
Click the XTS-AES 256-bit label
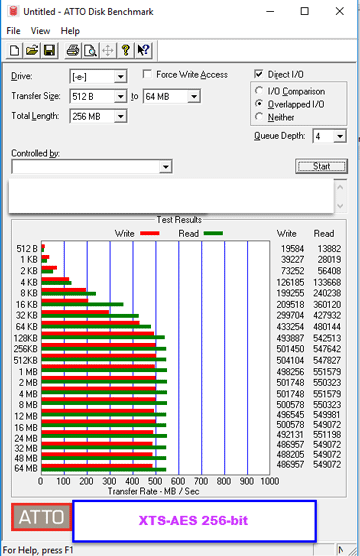(193, 521)
